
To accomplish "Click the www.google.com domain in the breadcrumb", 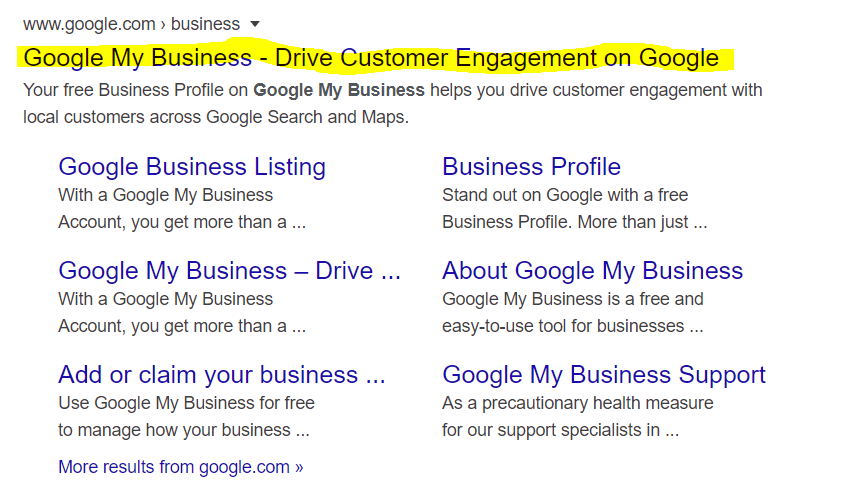I will pyautogui.click(x=89, y=24).
